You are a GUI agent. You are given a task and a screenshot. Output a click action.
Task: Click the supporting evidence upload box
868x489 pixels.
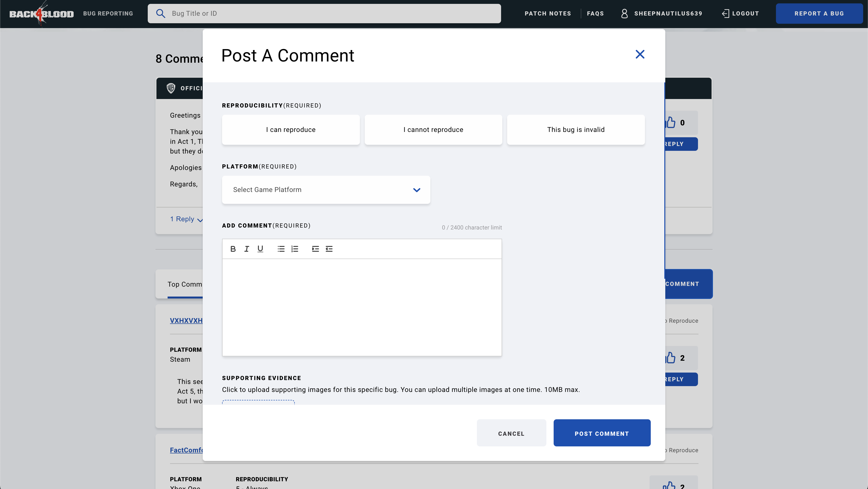pyautogui.click(x=258, y=402)
